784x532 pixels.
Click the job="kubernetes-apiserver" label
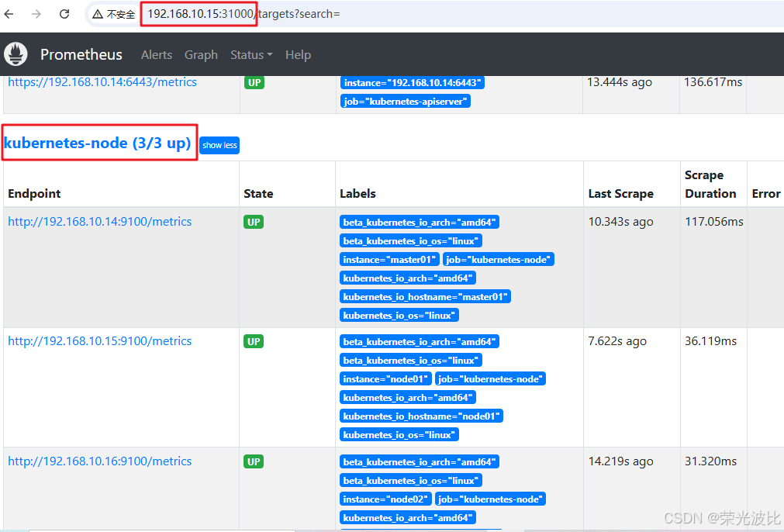(406, 101)
